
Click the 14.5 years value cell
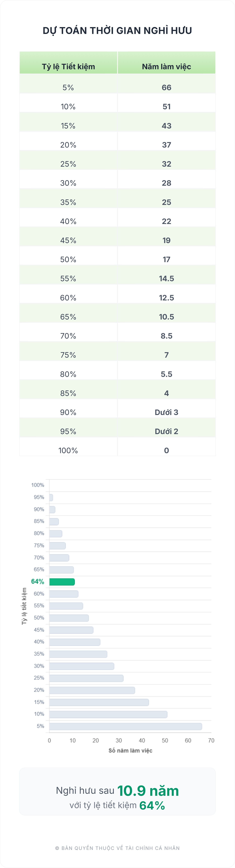point(166,279)
